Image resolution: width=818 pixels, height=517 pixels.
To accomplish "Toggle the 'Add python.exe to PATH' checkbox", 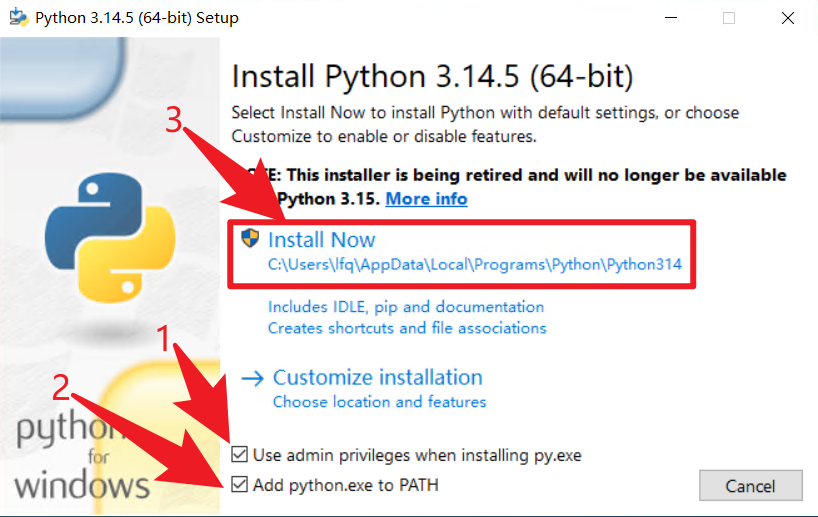I will 239,485.
